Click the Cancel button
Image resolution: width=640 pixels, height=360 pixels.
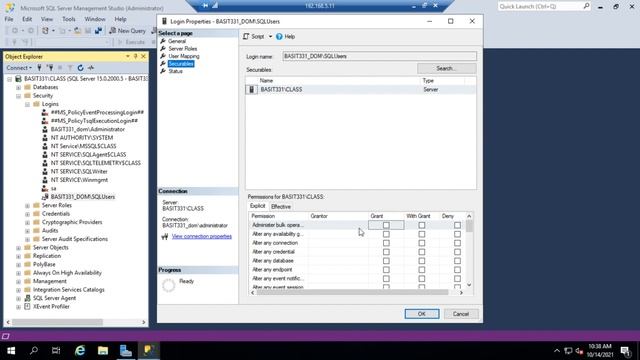click(x=460, y=313)
